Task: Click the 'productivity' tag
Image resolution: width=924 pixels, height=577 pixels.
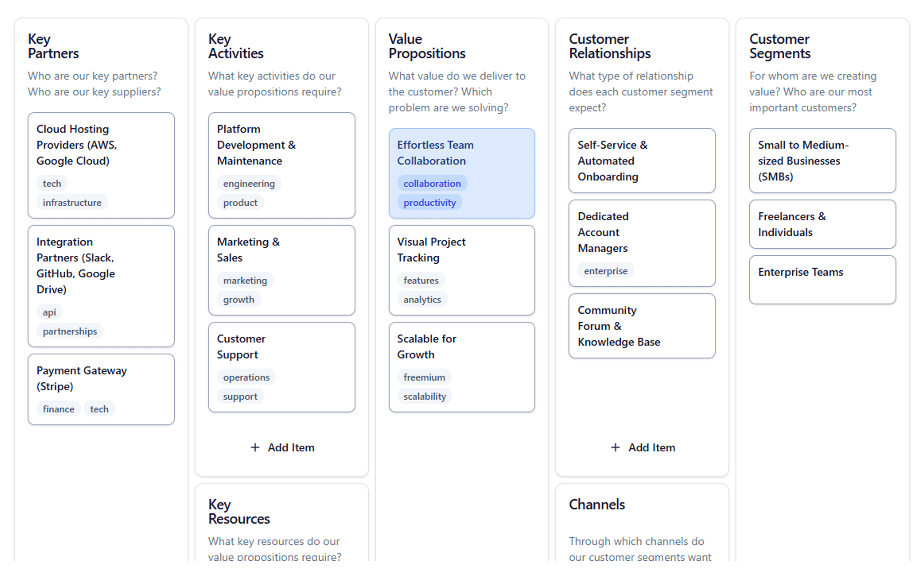Action: pyautogui.click(x=429, y=202)
